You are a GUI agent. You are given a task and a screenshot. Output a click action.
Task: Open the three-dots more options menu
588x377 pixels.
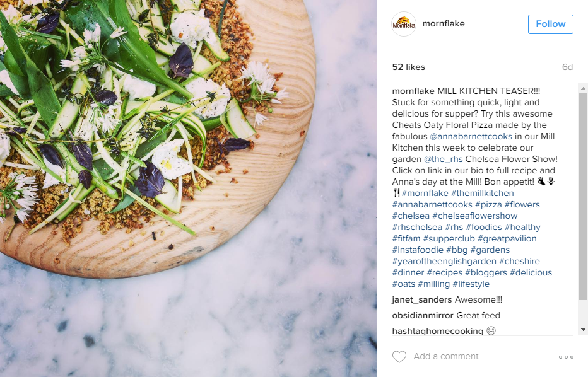(566, 357)
